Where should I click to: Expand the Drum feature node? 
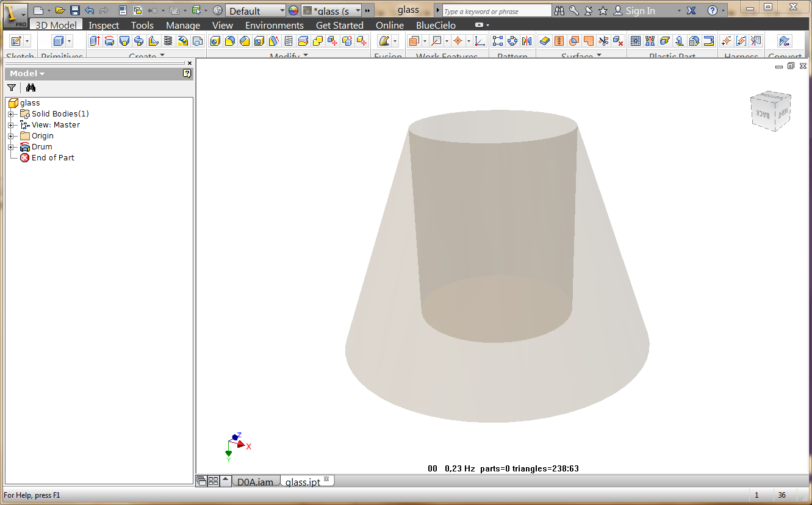point(10,147)
